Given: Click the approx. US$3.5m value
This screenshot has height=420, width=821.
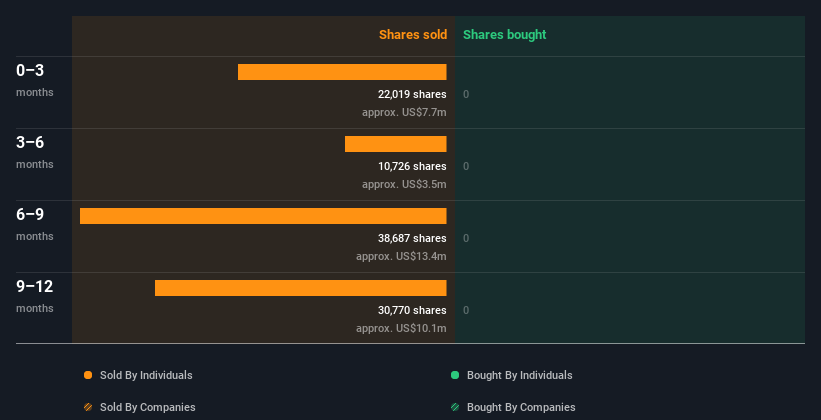Looking at the screenshot, I should [404, 184].
